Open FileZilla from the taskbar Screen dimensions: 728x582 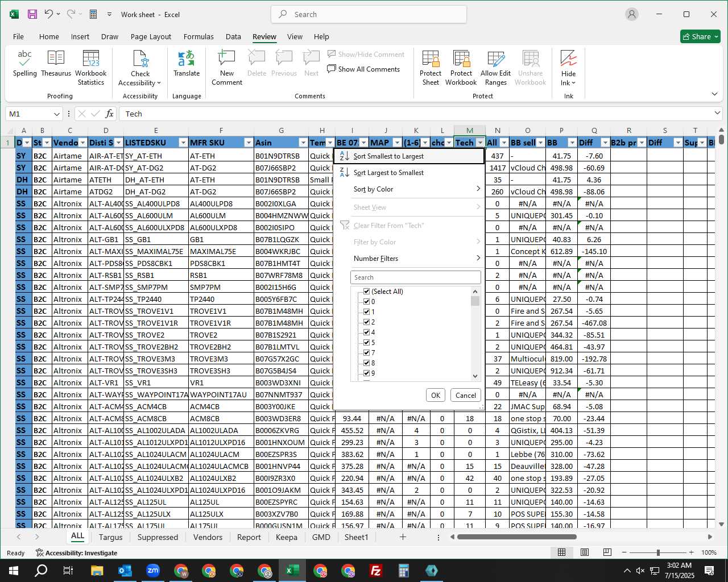tap(375, 571)
